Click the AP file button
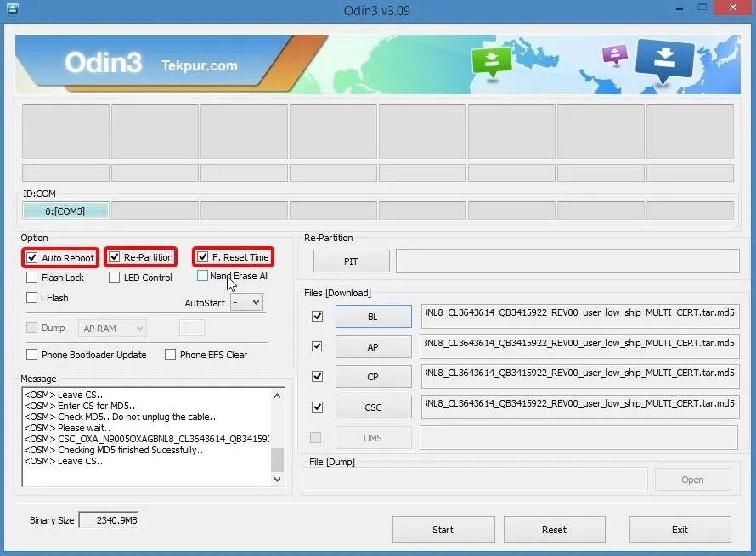The image size is (756, 556). (x=373, y=346)
